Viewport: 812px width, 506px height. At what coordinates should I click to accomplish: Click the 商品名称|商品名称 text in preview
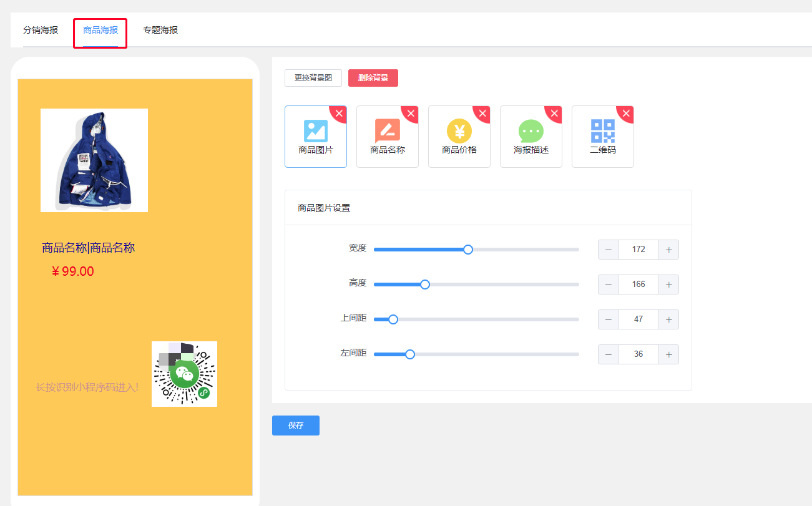coord(88,248)
